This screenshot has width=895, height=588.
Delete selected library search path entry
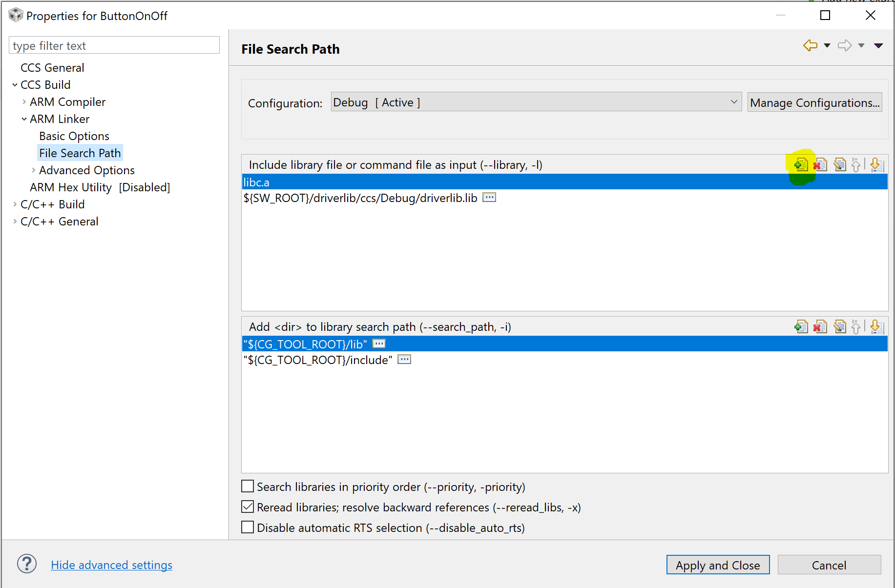point(820,326)
